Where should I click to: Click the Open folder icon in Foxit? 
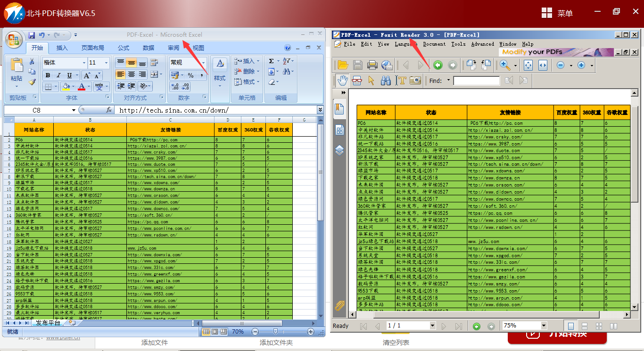tap(343, 65)
